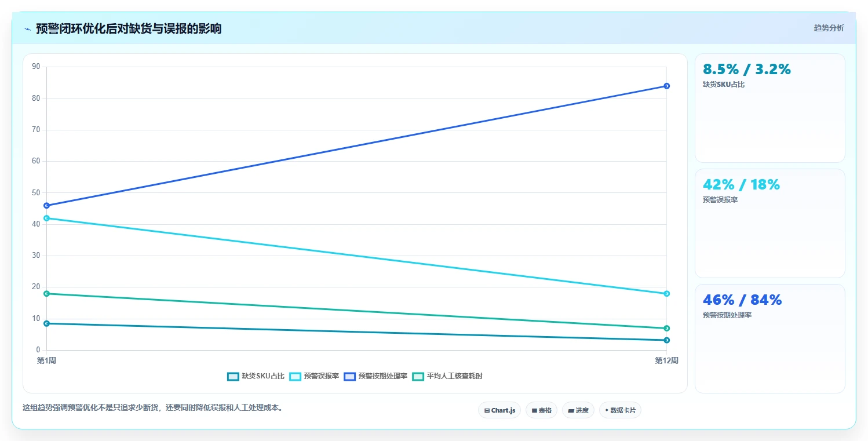The width and height of the screenshot is (868, 441).
Task: Click the 预警误报率 card caption
Action: point(720,200)
